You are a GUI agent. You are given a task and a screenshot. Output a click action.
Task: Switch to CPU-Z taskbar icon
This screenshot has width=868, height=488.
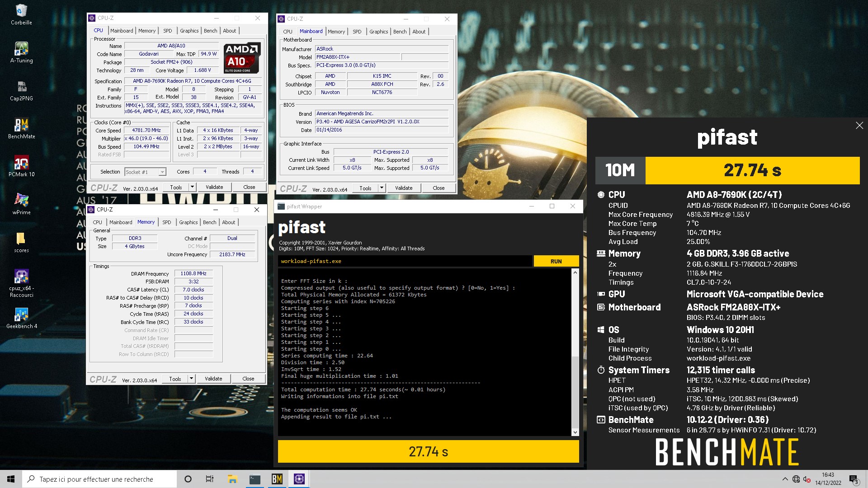[299, 479]
